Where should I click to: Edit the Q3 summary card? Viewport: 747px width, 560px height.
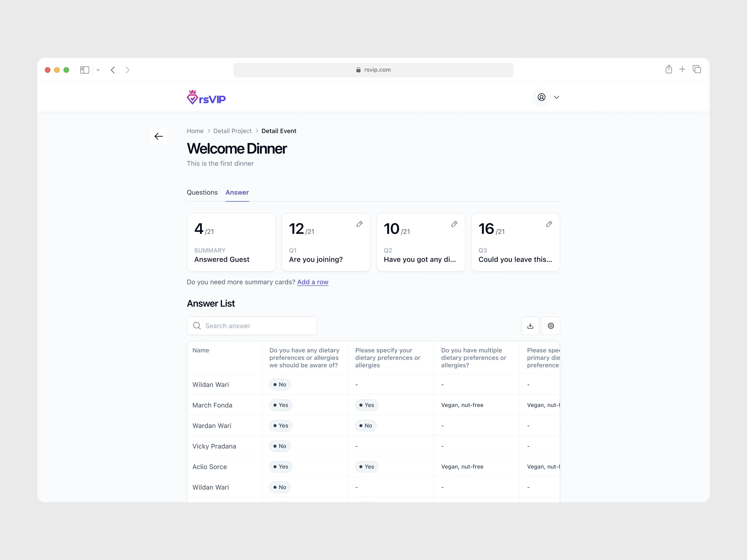[x=549, y=224]
